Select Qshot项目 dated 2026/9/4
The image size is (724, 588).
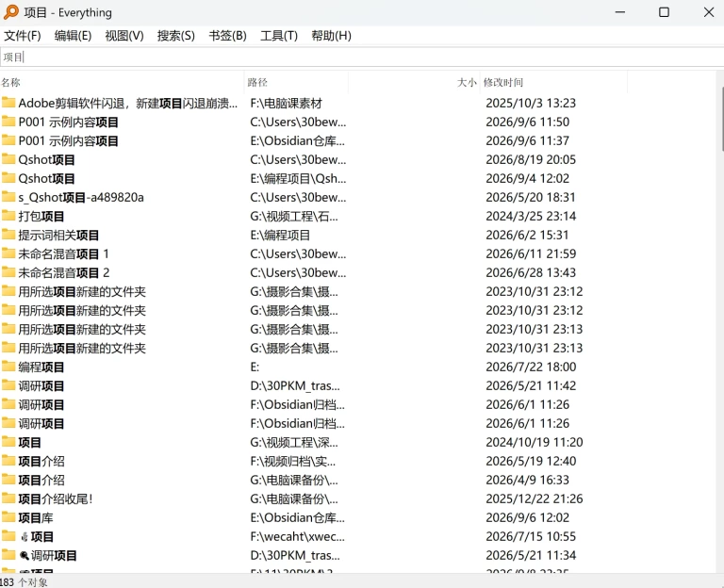46,179
